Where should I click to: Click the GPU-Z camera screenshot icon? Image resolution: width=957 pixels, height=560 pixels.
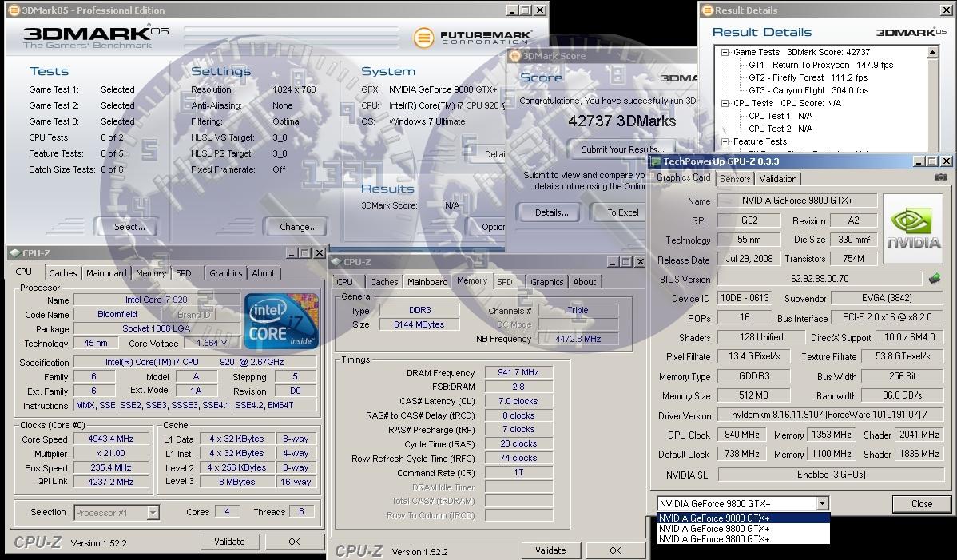pos(940,177)
